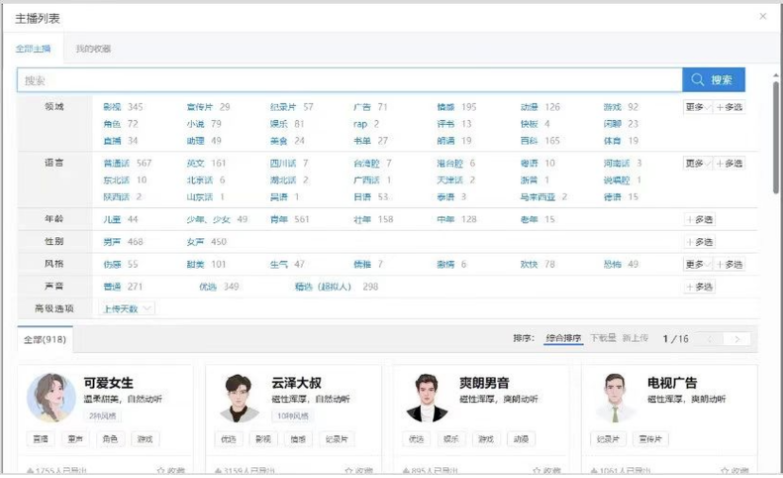Open the 上传天数 dropdown
783x478 pixels.
[127, 309]
